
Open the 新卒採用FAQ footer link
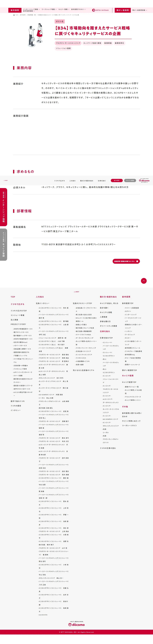130,354
